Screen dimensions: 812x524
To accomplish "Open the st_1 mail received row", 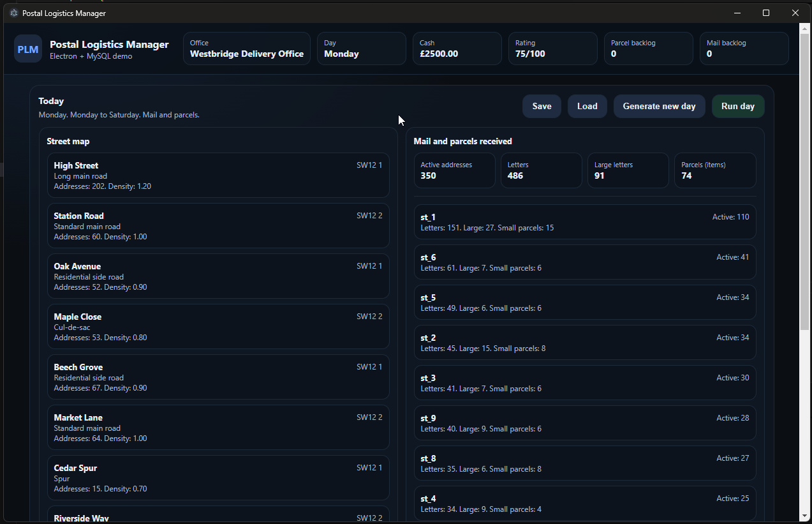I will point(584,222).
